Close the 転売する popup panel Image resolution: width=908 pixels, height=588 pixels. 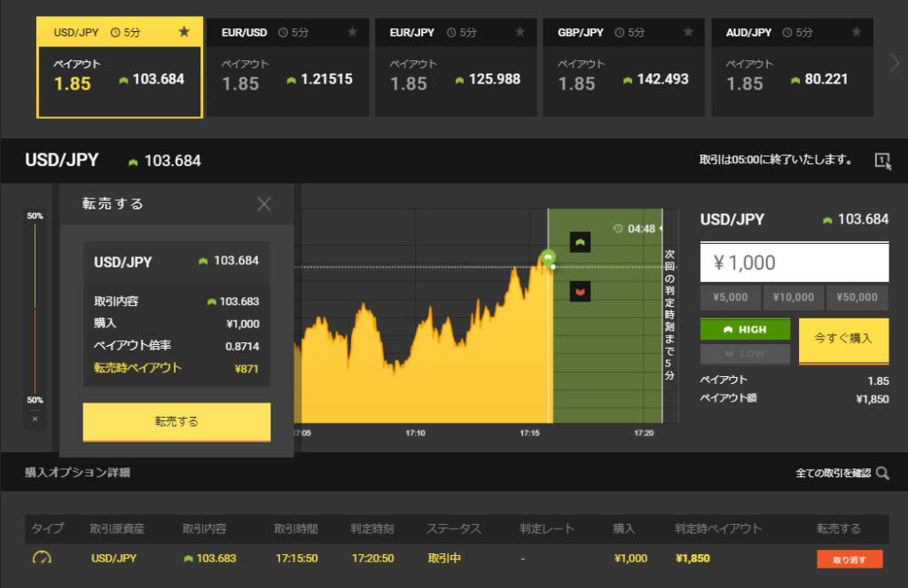pyautogui.click(x=263, y=204)
